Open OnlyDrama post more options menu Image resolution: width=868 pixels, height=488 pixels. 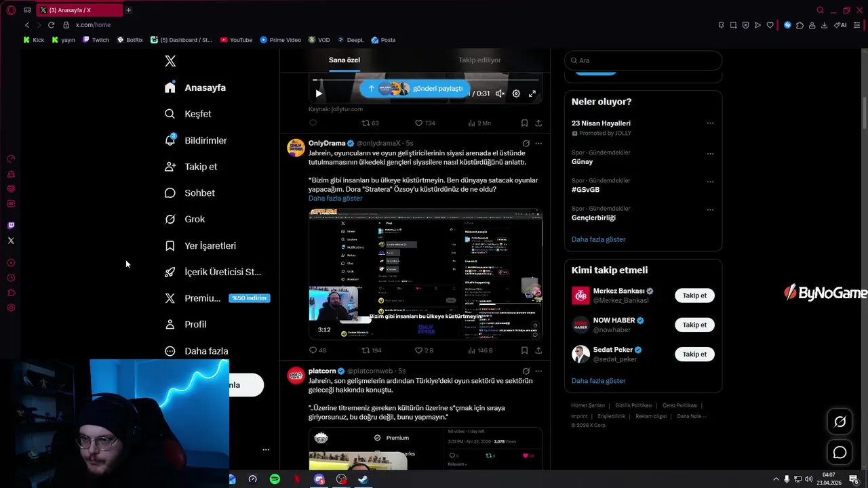538,144
